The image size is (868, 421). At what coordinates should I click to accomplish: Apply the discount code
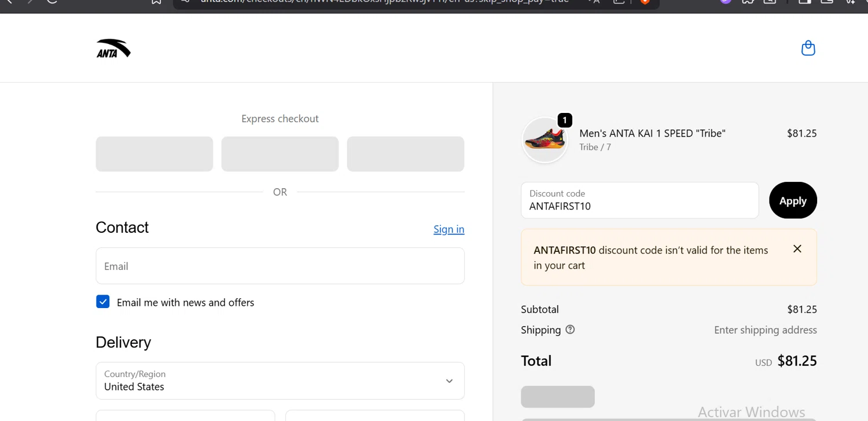point(793,200)
